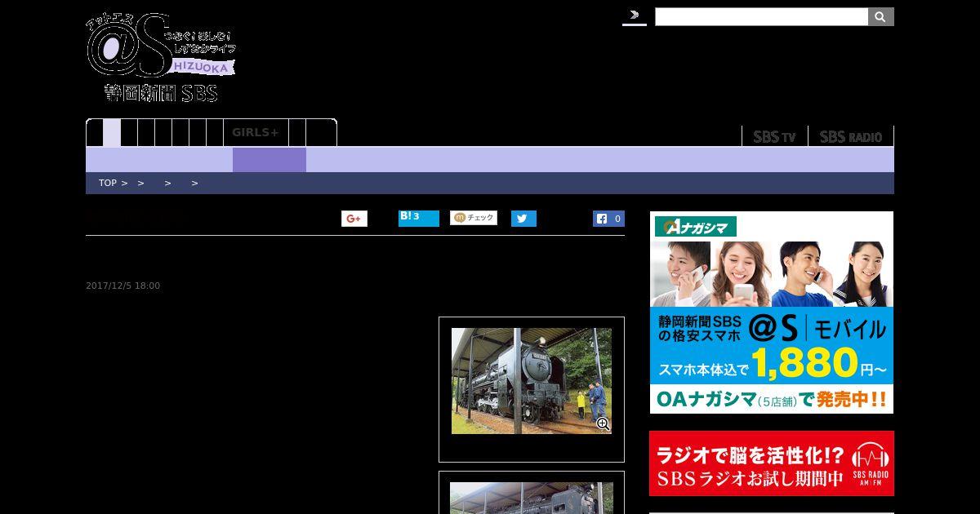
Task: Click the SBS RADIO AM/FM logo in the red banner
Action: coord(870,465)
